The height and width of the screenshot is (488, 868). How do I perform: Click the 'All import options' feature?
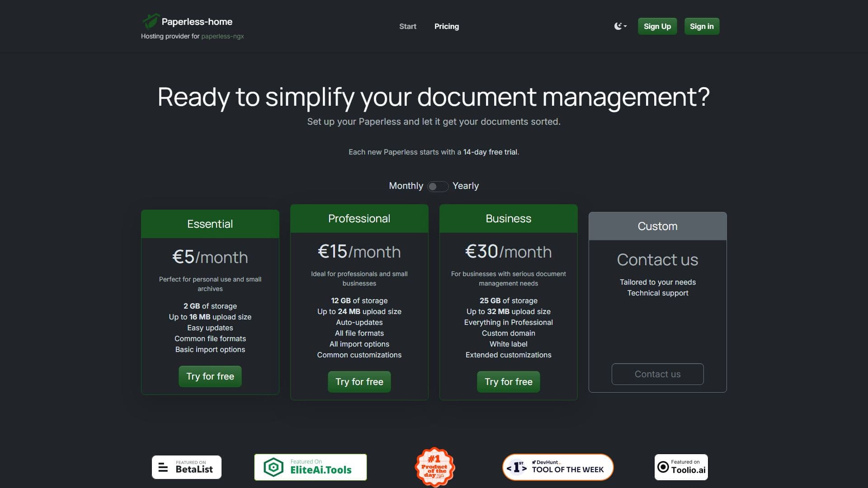359,344
